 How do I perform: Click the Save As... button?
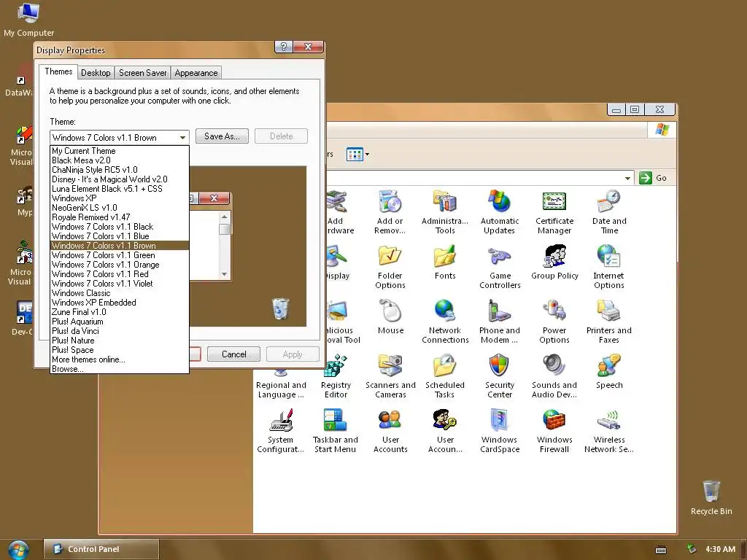pyautogui.click(x=222, y=136)
